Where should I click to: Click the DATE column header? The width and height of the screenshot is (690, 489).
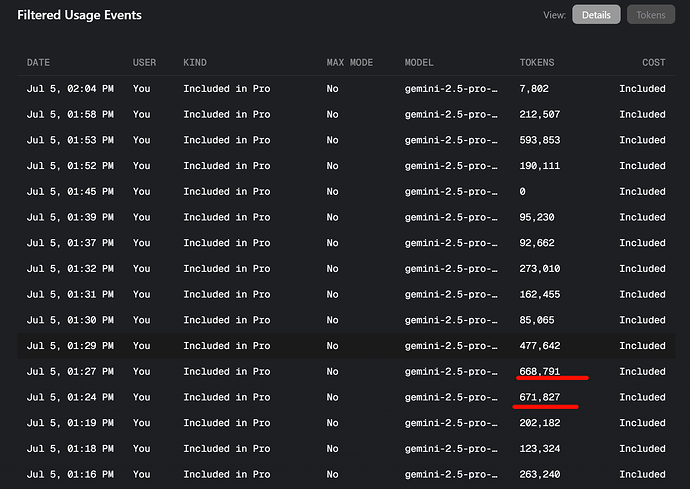tap(38, 63)
